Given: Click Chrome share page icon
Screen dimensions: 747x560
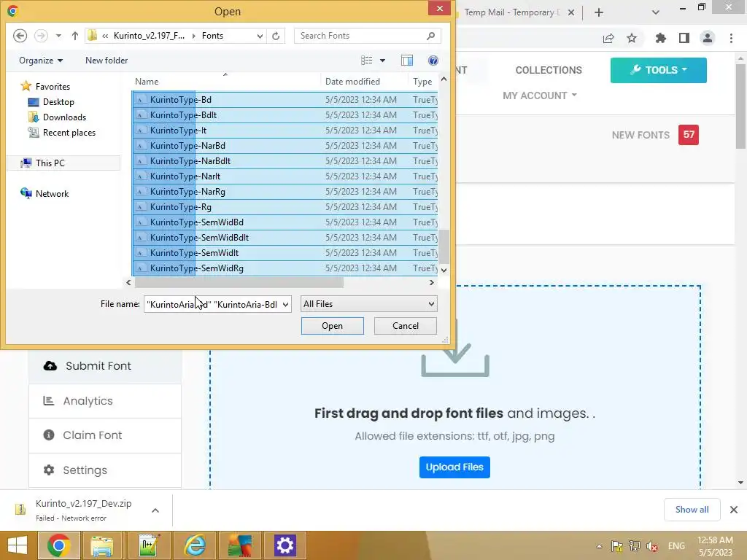Looking at the screenshot, I should tap(608, 38).
